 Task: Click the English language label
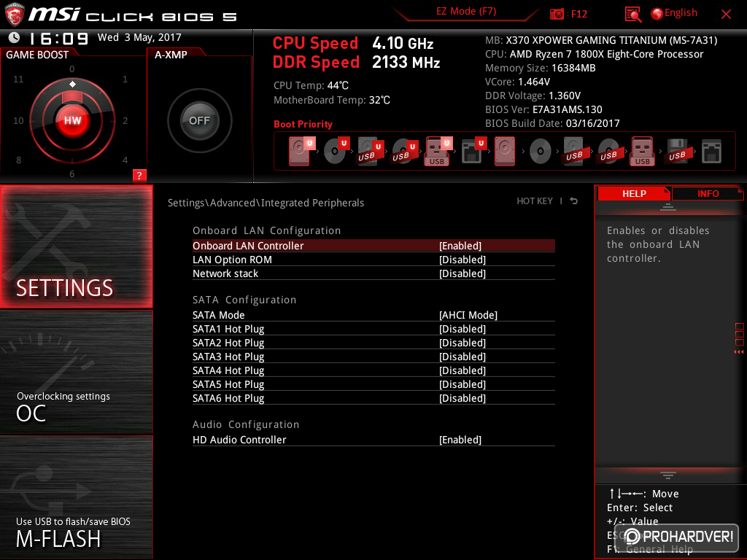tap(681, 13)
